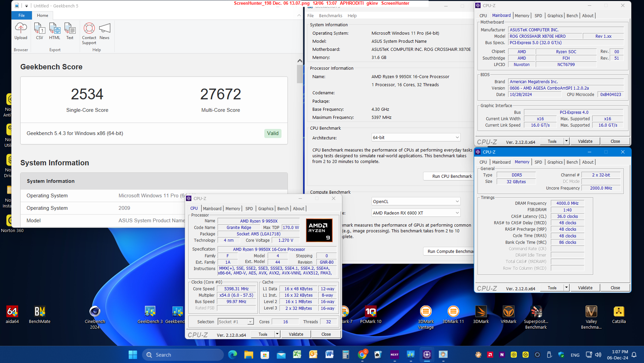The image size is (644, 363).
Task: Click Tools button in front CPU-Z window
Action: (263, 334)
